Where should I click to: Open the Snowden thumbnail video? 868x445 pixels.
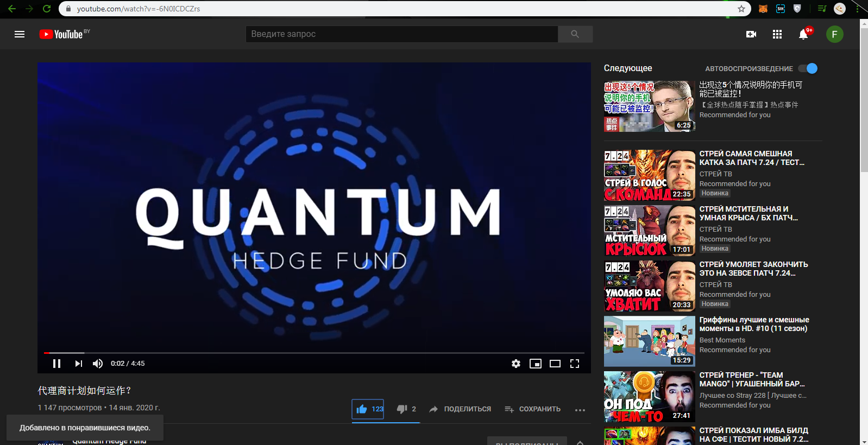click(x=650, y=106)
